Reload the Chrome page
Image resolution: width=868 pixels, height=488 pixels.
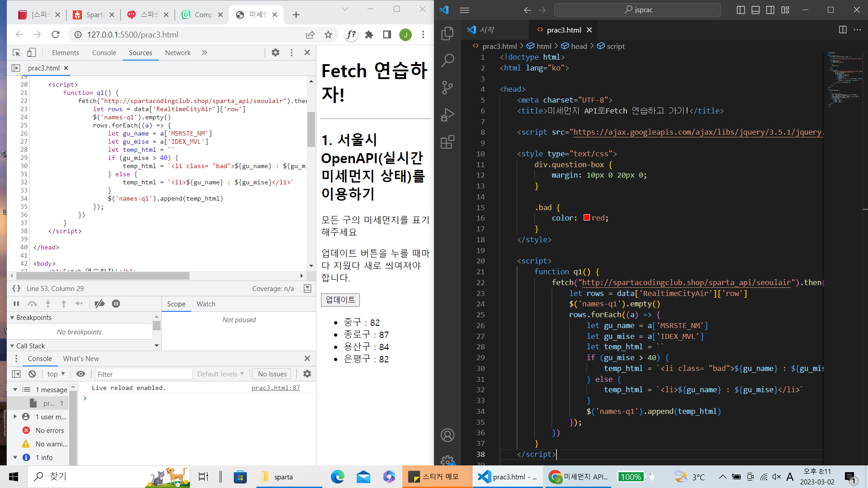[56, 35]
